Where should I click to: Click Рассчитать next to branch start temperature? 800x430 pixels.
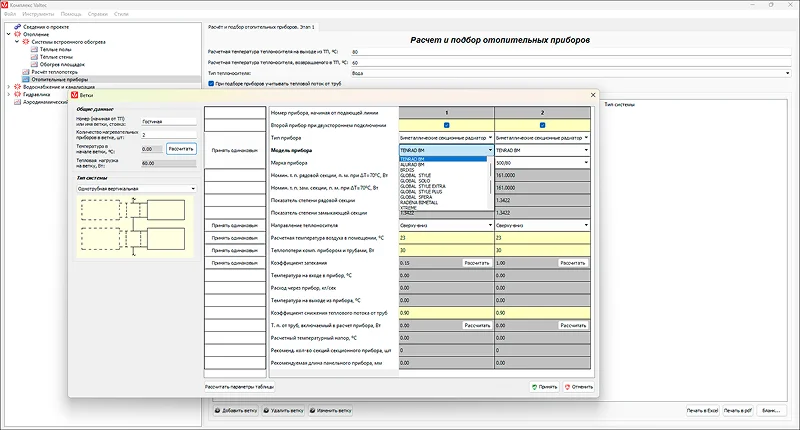(x=181, y=149)
